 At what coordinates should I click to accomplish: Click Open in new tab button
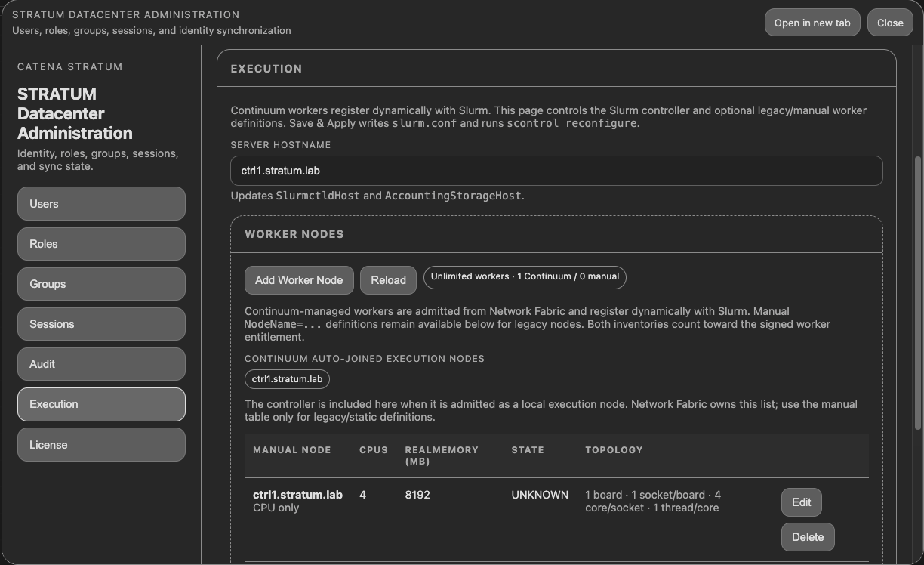pos(812,23)
